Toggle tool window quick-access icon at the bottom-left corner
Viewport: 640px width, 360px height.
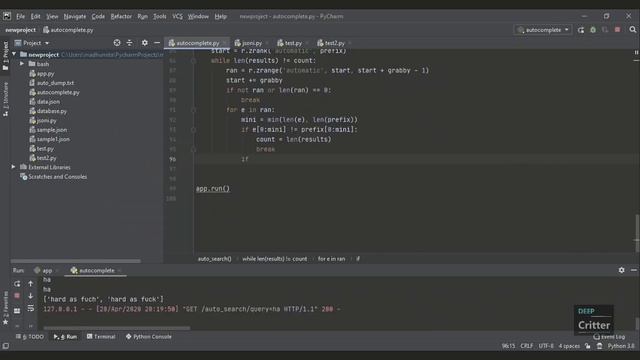(x=5, y=346)
